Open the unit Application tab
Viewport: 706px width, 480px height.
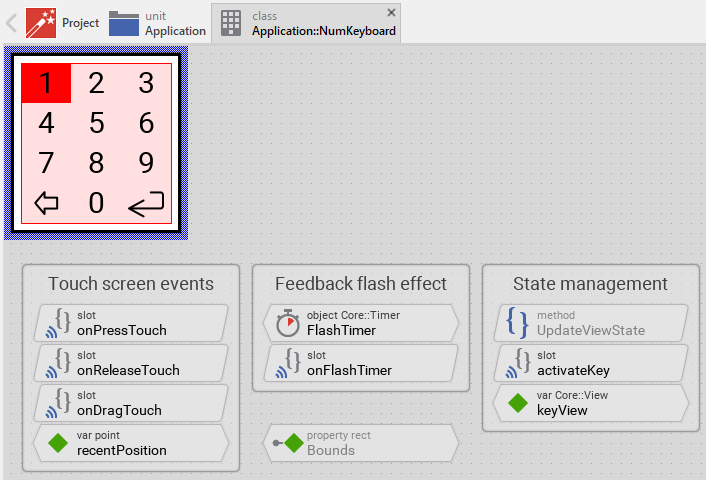click(157, 22)
